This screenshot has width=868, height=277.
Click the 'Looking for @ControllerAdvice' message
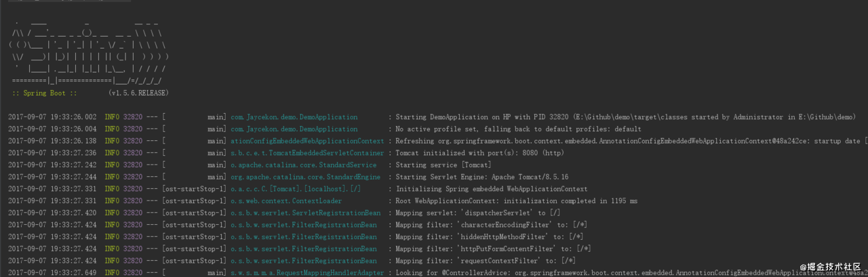[x=631, y=273]
